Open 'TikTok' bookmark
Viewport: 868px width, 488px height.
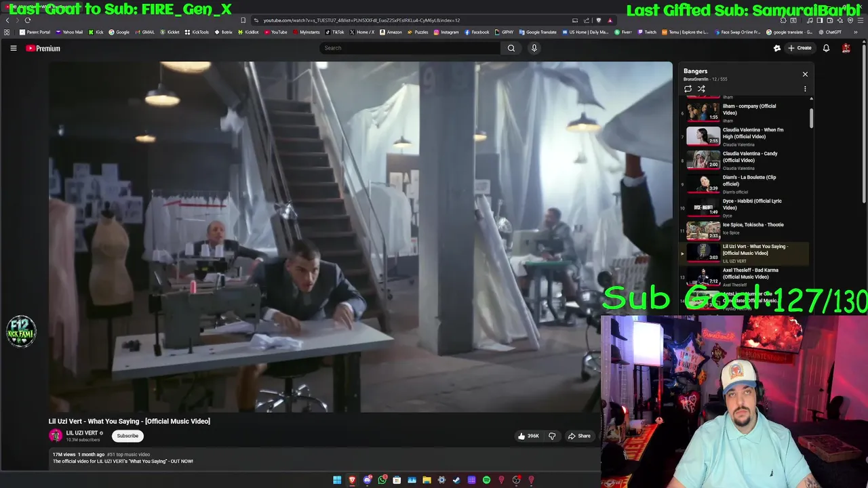tap(335, 32)
